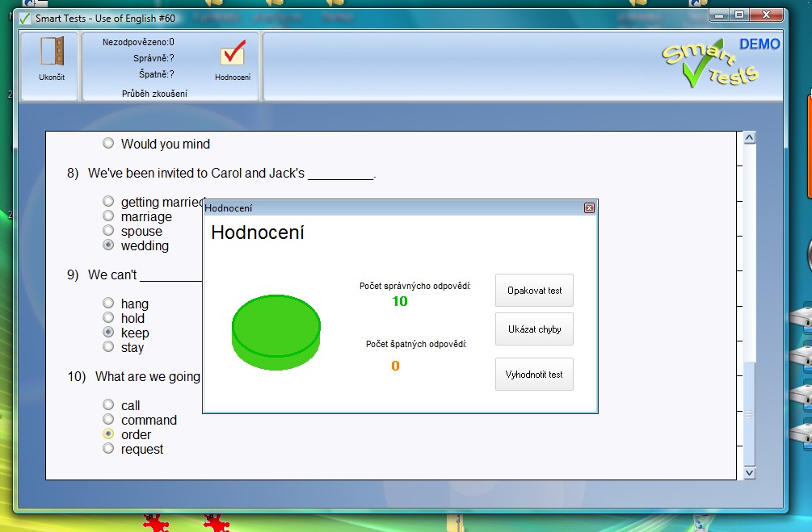This screenshot has height=532, width=812.
Task: Click the Smart Tests title bar icon
Action: click(25, 18)
